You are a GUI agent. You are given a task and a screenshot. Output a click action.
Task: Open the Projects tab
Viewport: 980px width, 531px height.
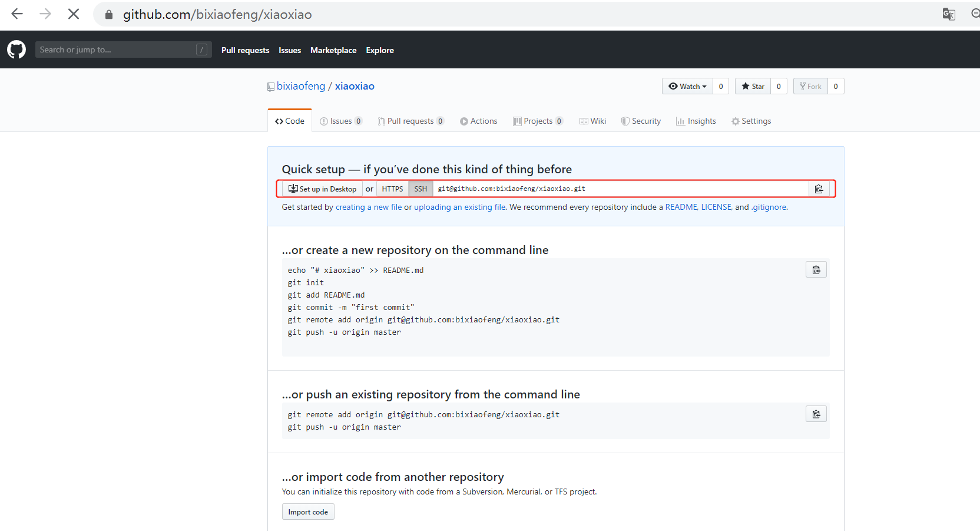pyautogui.click(x=538, y=121)
